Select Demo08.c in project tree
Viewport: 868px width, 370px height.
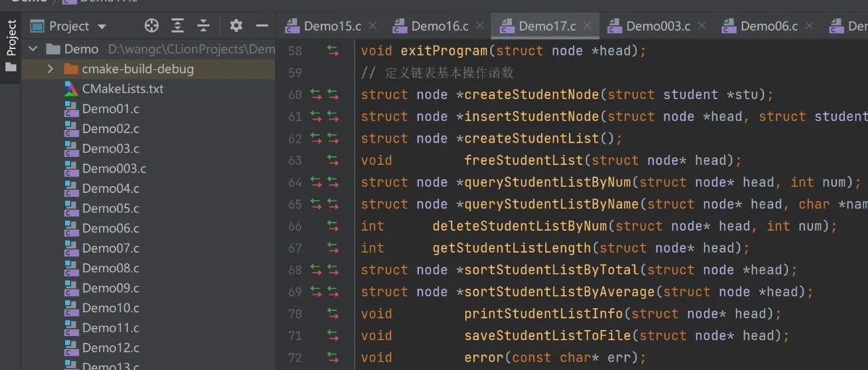coord(111,267)
